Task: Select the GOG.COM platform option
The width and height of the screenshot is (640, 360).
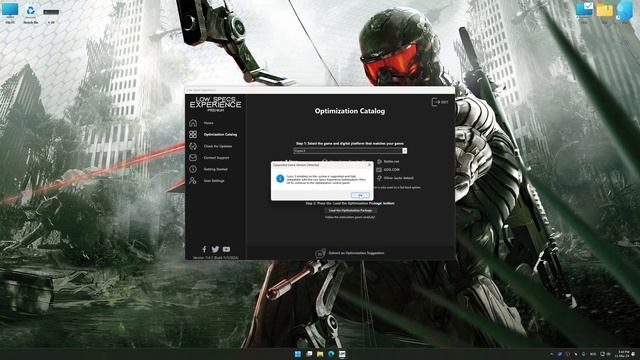Action: [x=388, y=170]
